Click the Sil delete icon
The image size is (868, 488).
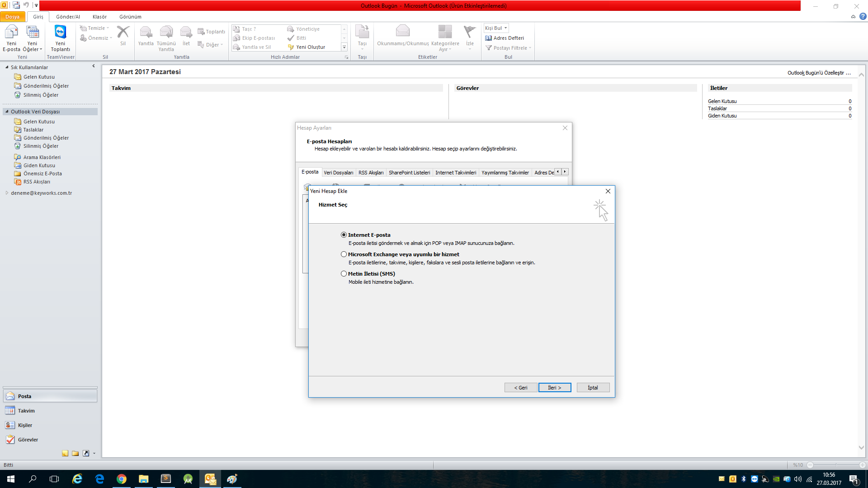point(123,36)
